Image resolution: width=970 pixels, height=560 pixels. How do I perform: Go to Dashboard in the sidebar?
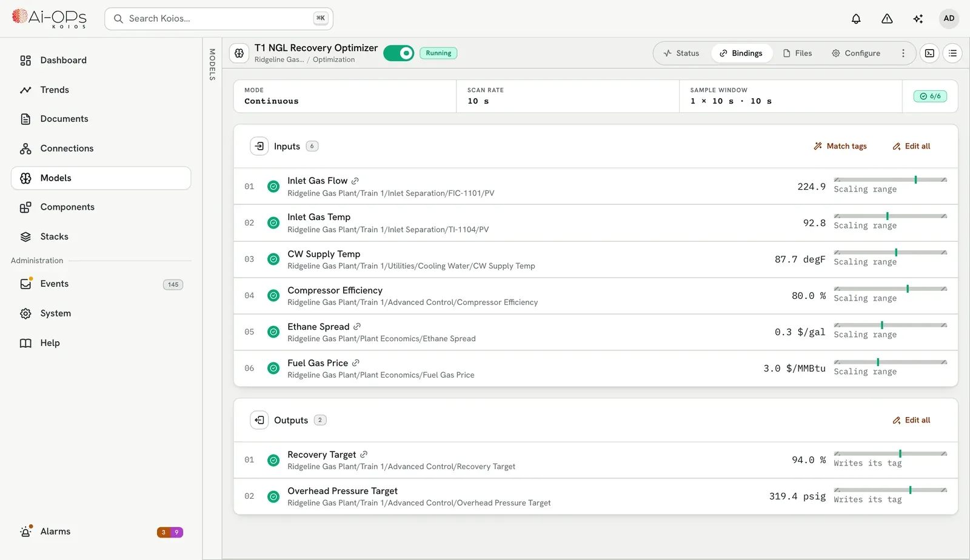tap(101, 61)
